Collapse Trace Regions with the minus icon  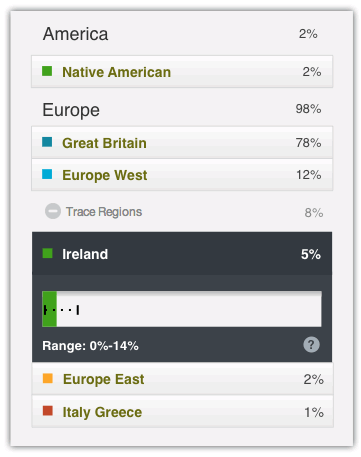pyautogui.click(x=53, y=211)
